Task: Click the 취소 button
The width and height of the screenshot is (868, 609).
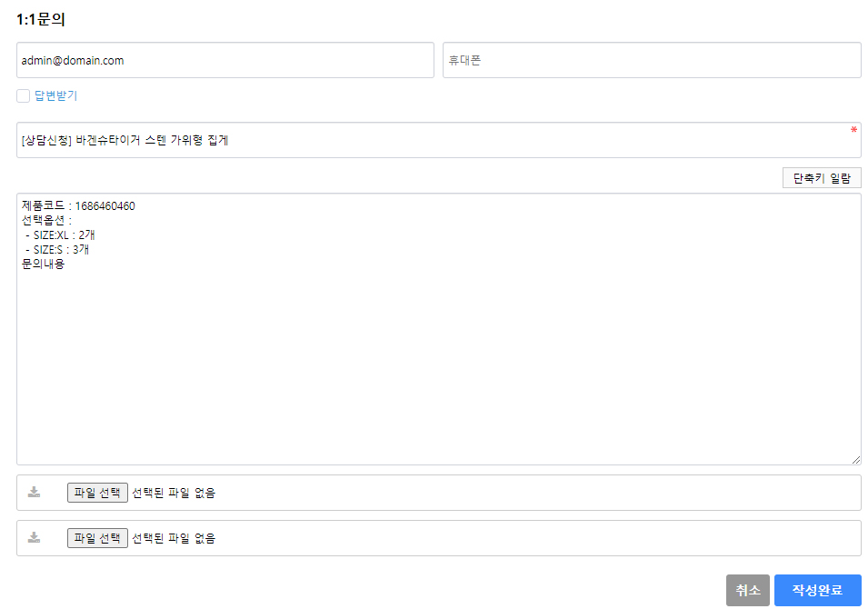Action: pyautogui.click(x=748, y=590)
